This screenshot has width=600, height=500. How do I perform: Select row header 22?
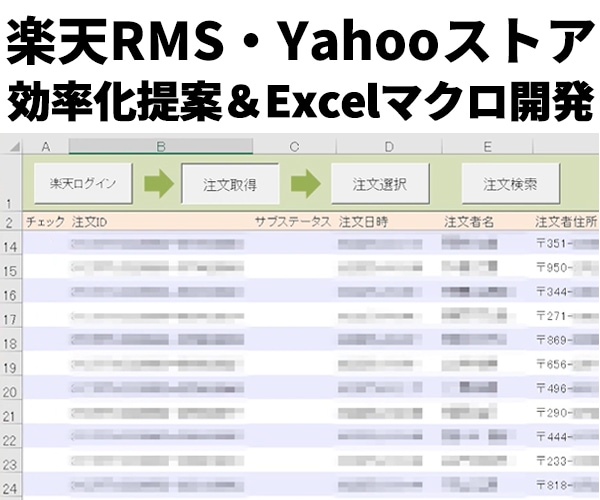click(x=11, y=437)
